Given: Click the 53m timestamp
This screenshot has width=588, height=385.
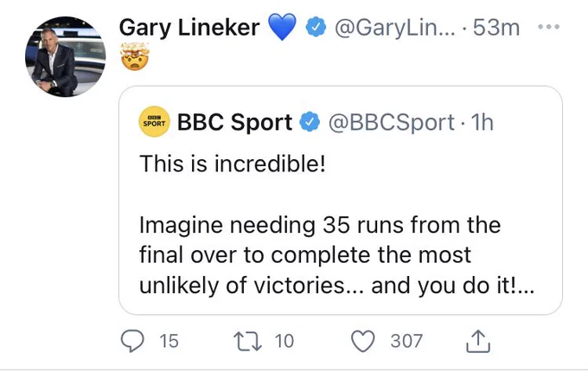Looking at the screenshot, I should (496, 28).
